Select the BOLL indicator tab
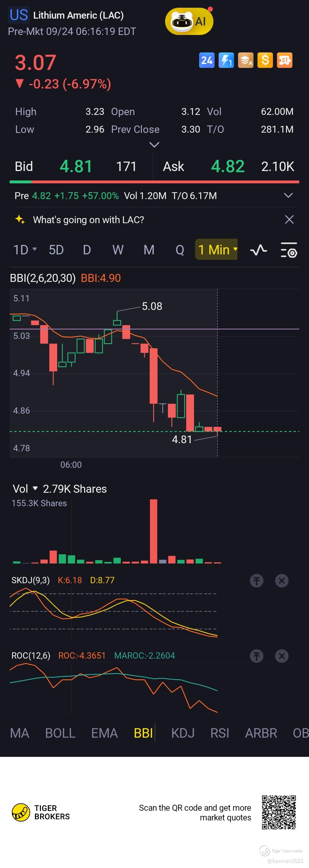309x868 pixels. (x=60, y=733)
